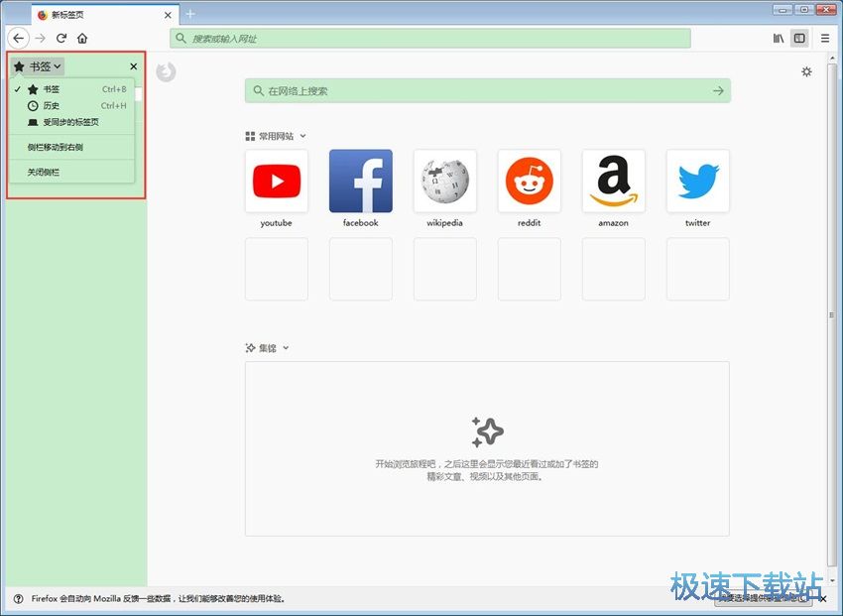Click the star icon in sidebar header
843x616 pixels.
tap(20, 66)
